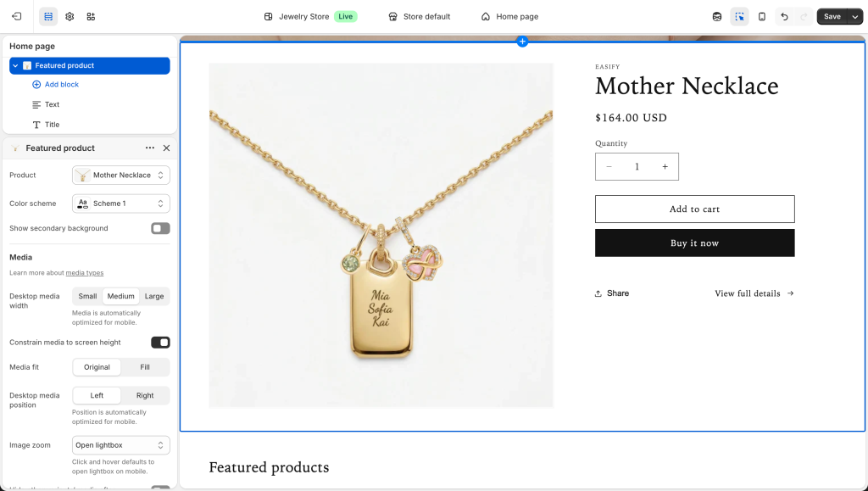Open the Home page template selector
Image resolution: width=868 pixels, height=491 pixels.
tap(509, 16)
